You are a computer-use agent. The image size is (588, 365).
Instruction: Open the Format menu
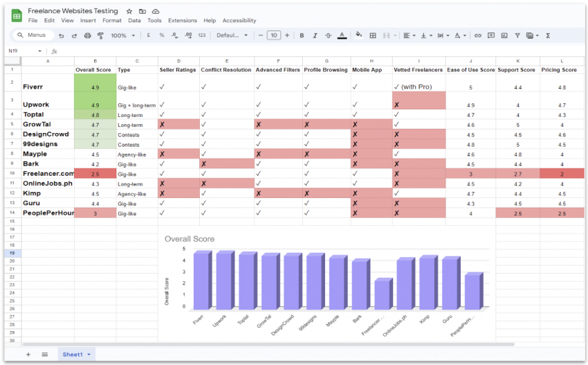112,20
